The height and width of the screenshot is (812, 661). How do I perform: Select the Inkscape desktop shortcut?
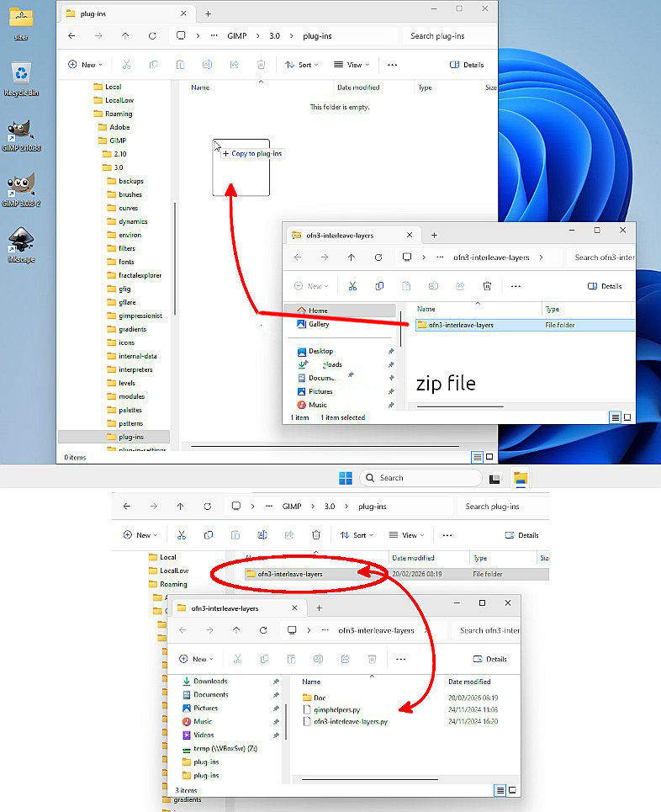click(x=21, y=245)
